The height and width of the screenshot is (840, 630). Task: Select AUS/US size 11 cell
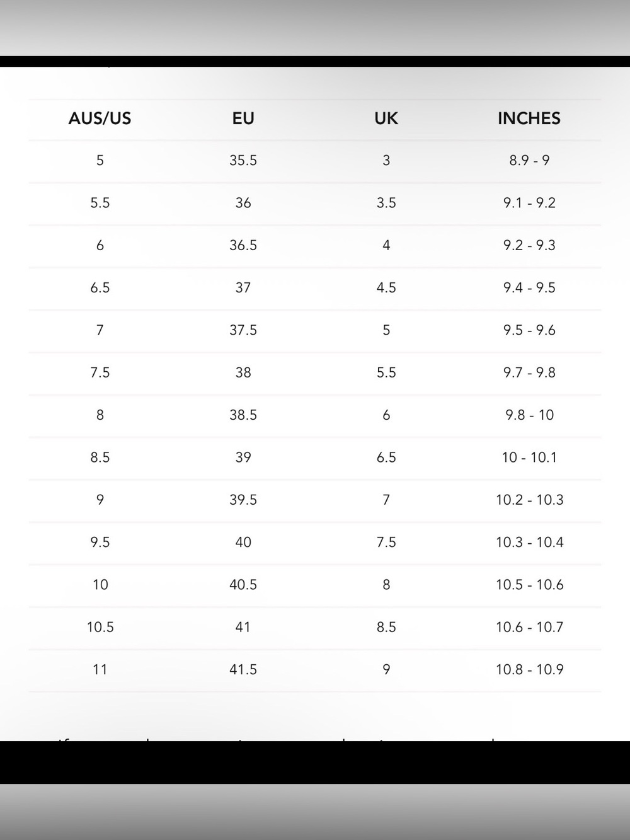[x=100, y=670]
